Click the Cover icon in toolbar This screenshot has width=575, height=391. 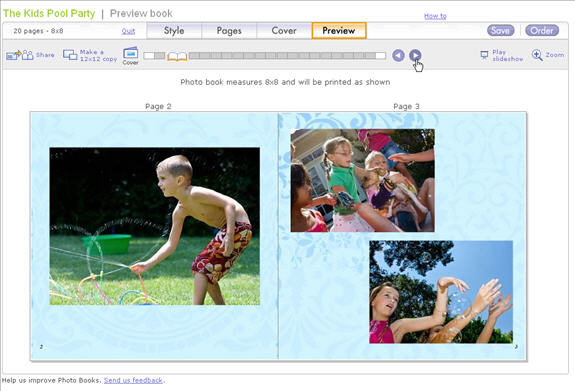point(131,53)
